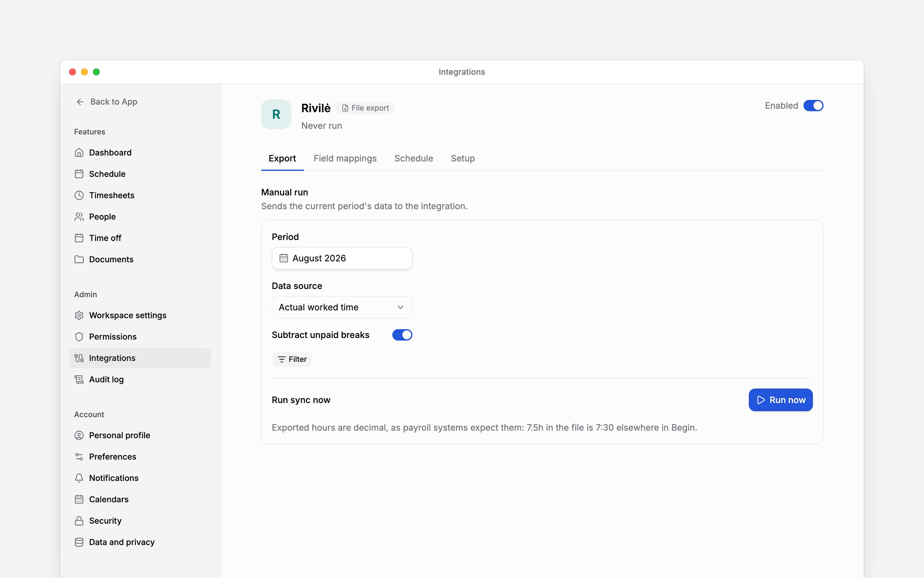Click the File export badge

[x=365, y=108]
